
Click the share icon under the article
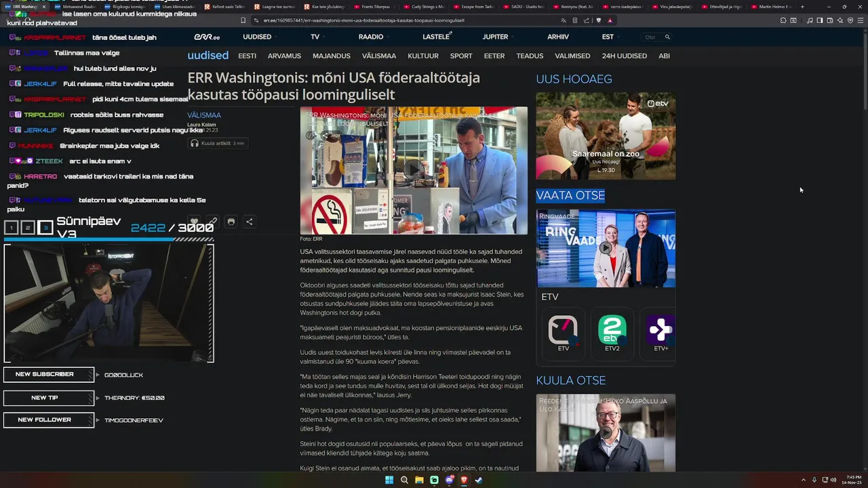pos(249,222)
